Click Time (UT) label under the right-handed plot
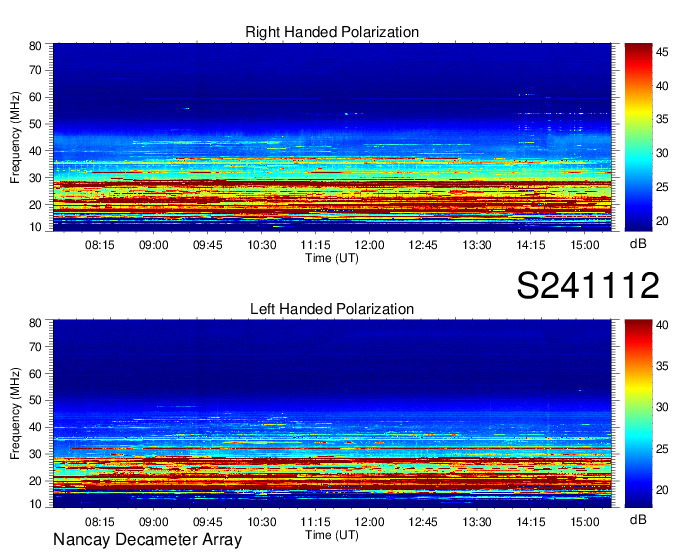 point(332,258)
